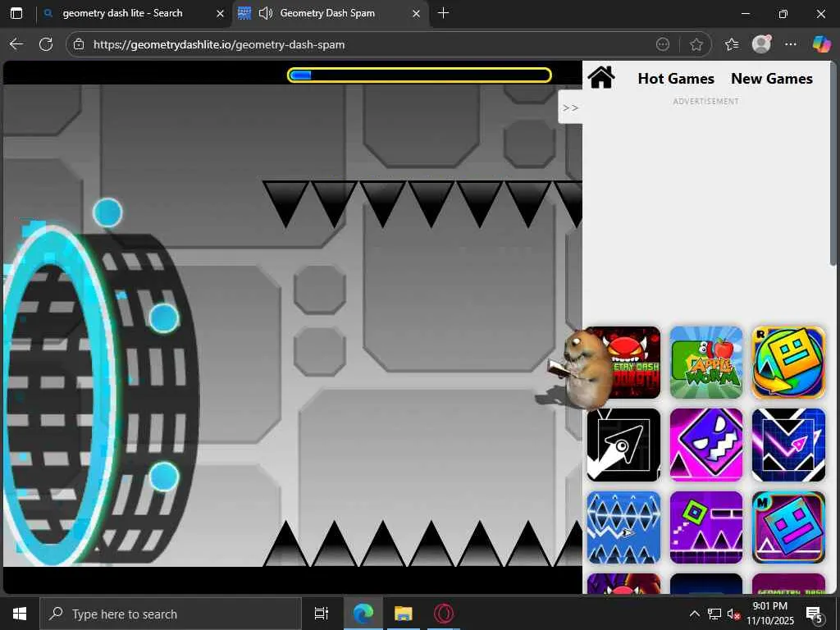Image resolution: width=840 pixels, height=630 pixels.
Task: Open the blue spikes wave game thumbnail
Action: [x=624, y=527]
